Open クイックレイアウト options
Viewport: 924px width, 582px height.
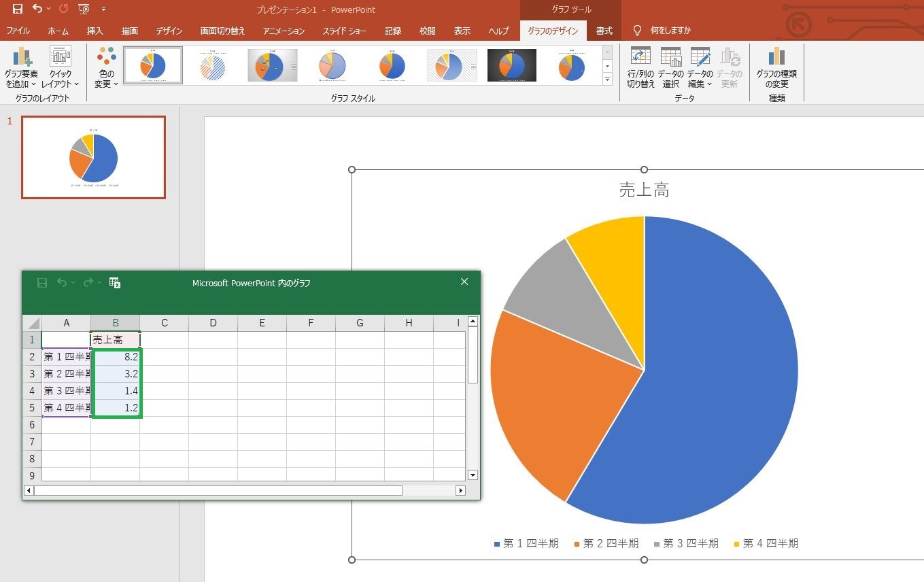[60, 68]
